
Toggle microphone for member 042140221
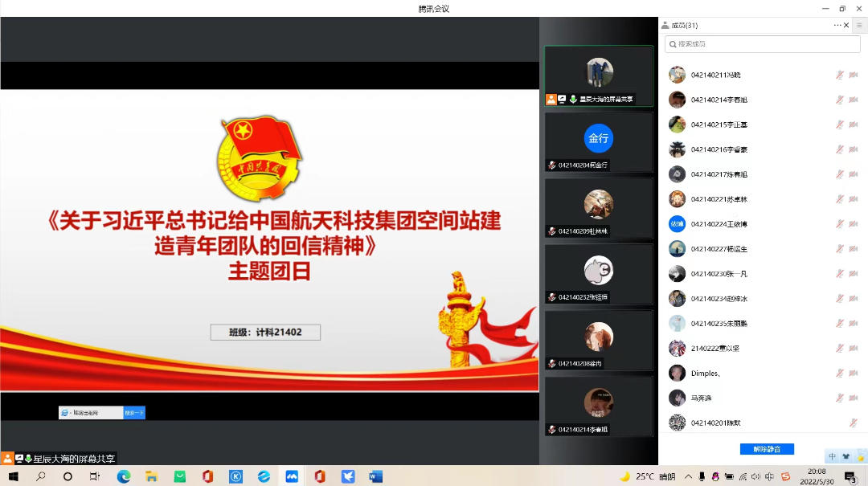point(840,199)
